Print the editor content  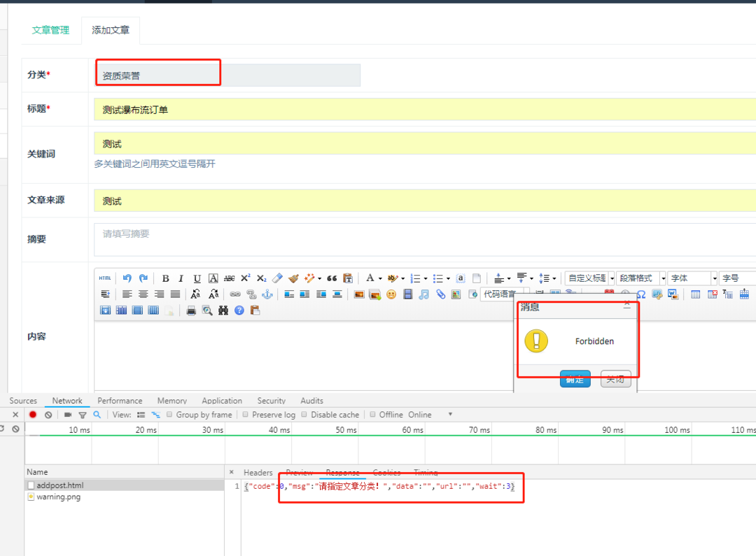coord(191,311)
